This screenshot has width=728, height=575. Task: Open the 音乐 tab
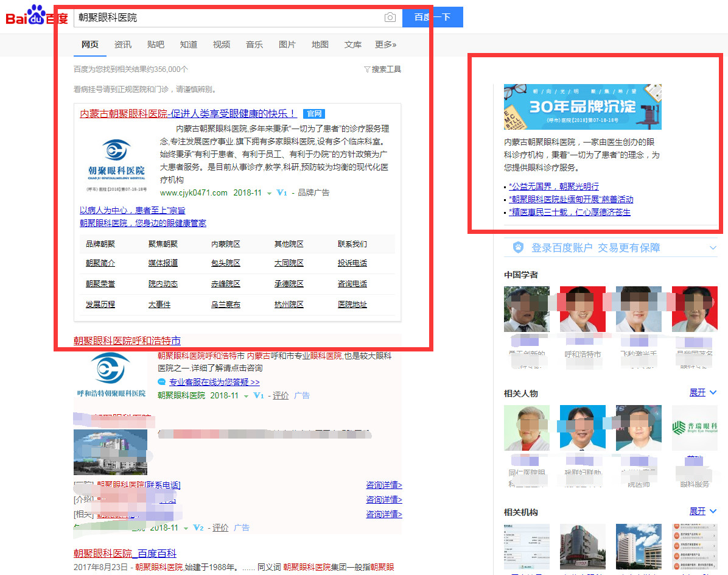[x=254, y=44]
